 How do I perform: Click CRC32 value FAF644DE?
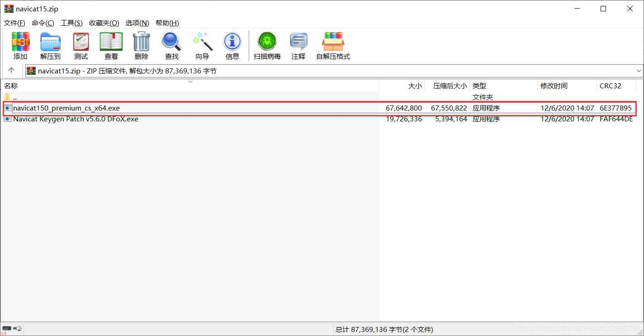616,119
